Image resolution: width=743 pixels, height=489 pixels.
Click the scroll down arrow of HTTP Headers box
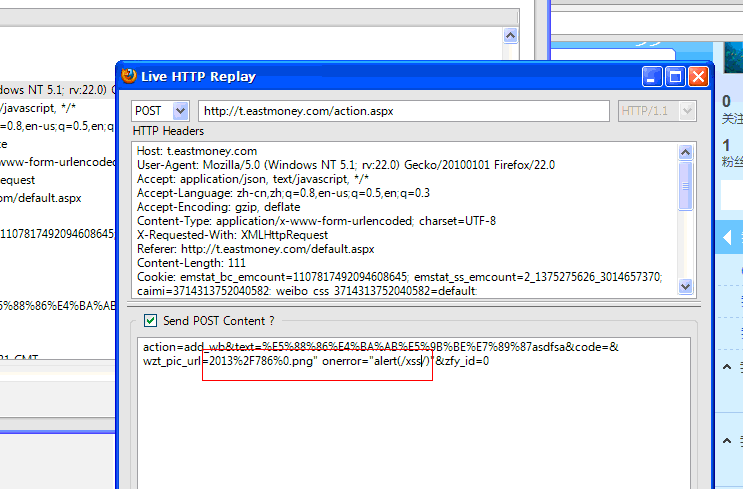(x=686, y=286)
